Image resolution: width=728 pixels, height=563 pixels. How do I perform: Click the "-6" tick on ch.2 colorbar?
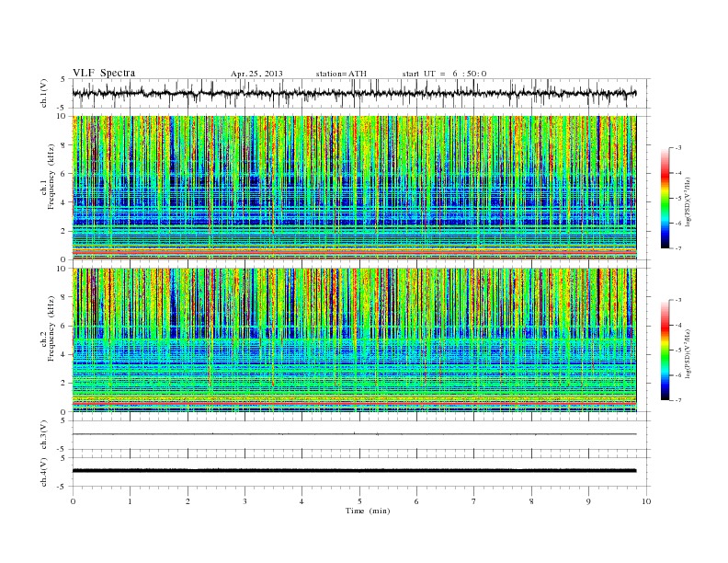tap(677, 375)
